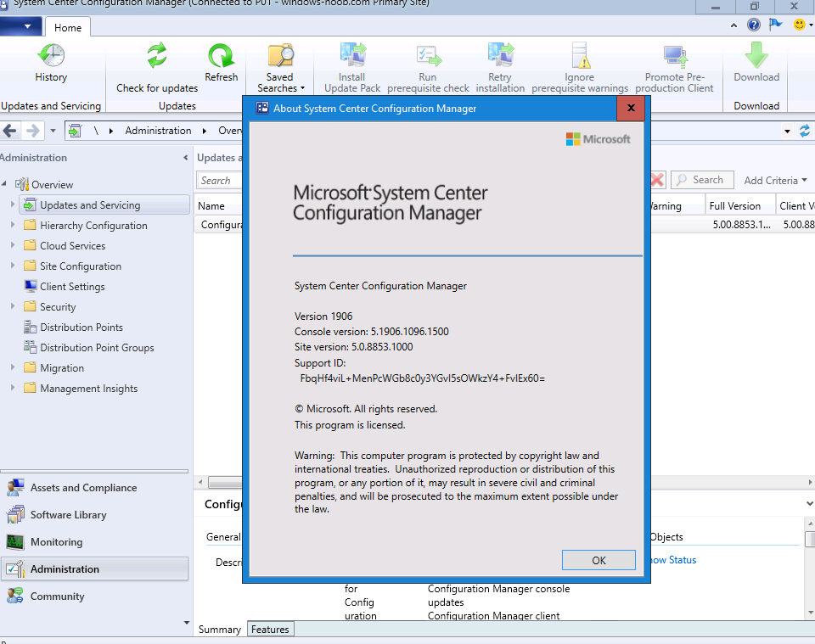Viewport: 815px width, 644px height.
Task: Collapse the ribbon with the up caret
Action: coord(733,25)
